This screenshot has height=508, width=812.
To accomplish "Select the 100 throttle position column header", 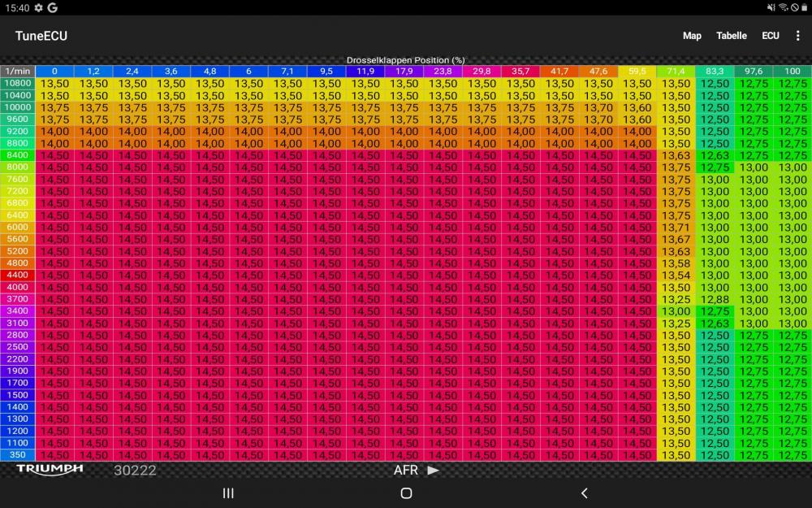I will coord(792,72).
